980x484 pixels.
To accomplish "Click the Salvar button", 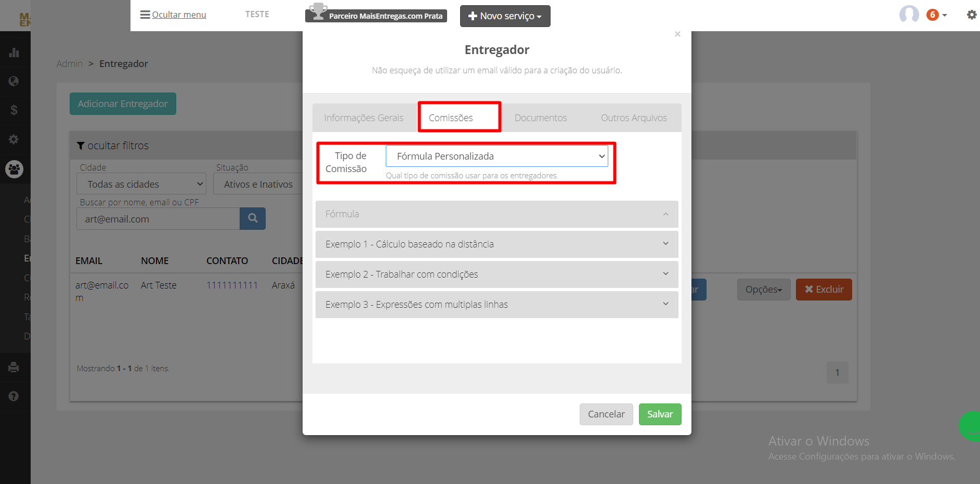I will click(x=660, y=414).
